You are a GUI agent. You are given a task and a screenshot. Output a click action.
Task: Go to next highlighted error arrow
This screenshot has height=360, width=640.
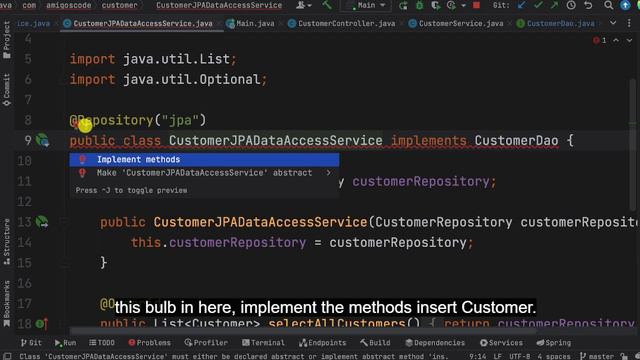629,40
